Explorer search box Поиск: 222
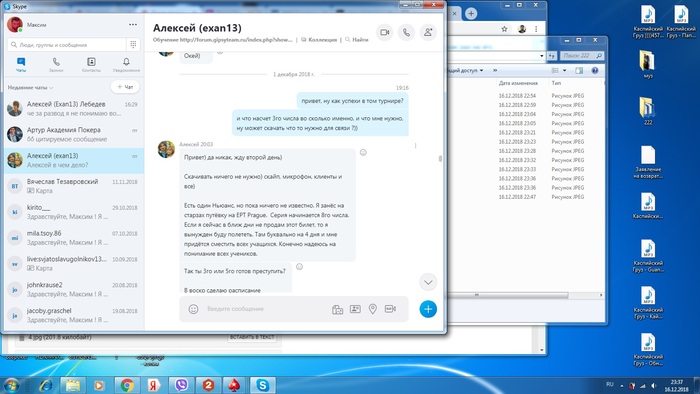 (582, 56)
